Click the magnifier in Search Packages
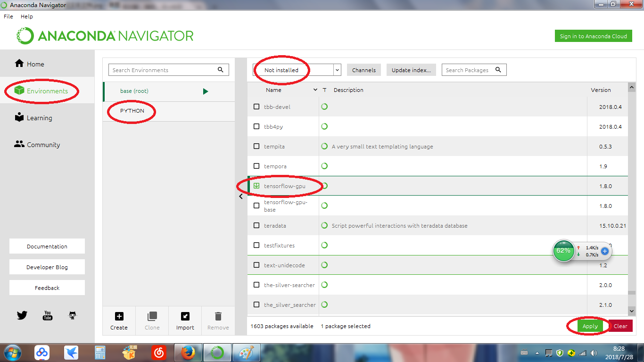The width and height of the screenshot is (644, 362). tap(498, 70)
